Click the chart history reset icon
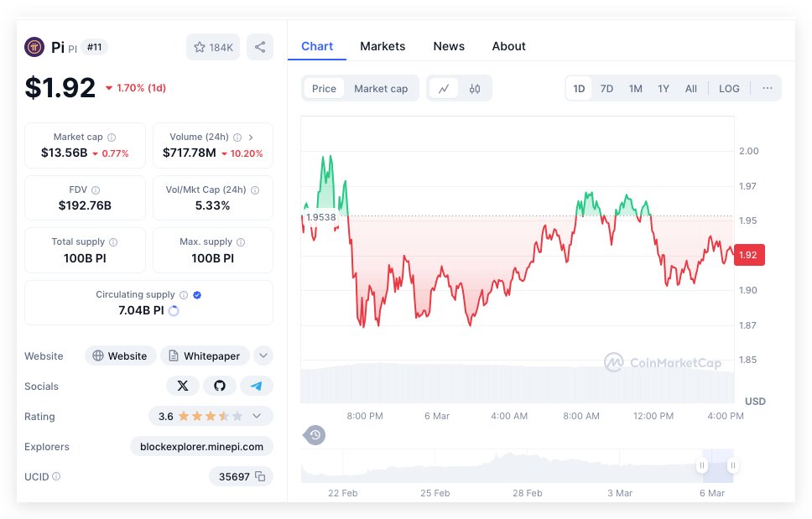 (315, 434)
